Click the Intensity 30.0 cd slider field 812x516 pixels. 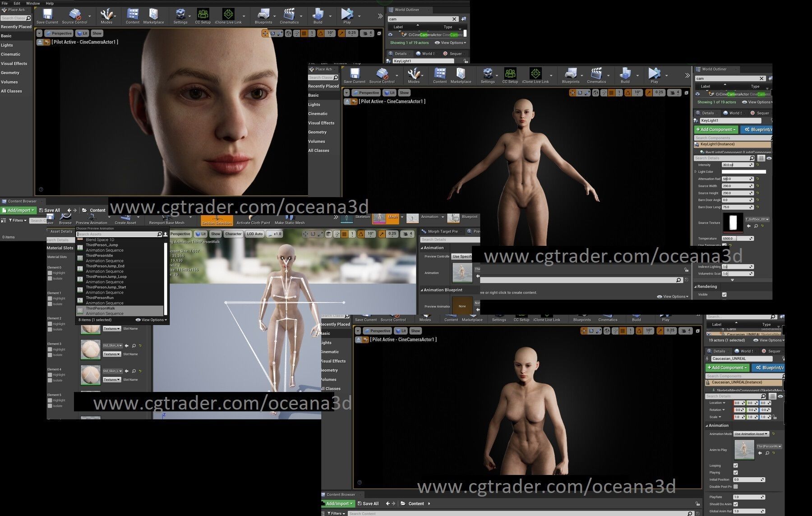pyautogui.click(x=738, y=165)
